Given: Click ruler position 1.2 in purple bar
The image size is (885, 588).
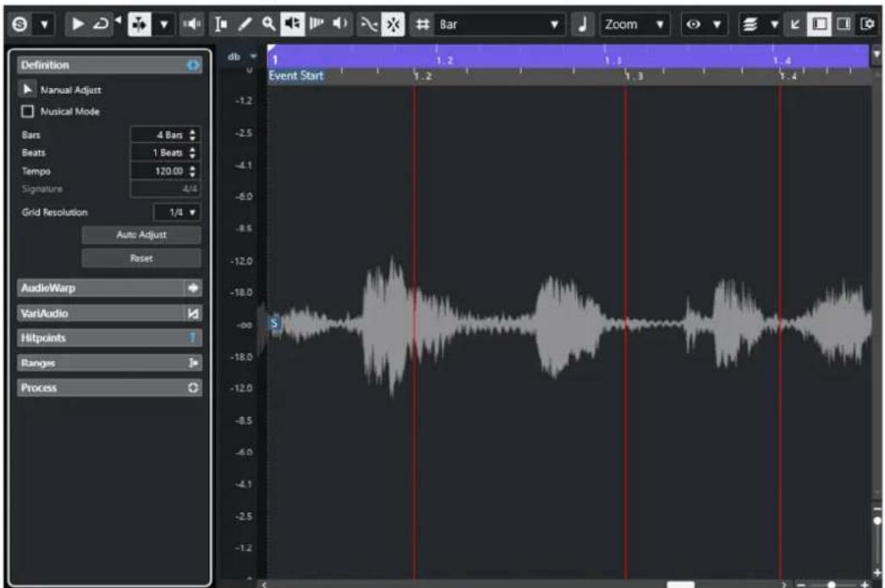Looking at the screenshot, I should (x=444, y=60).
